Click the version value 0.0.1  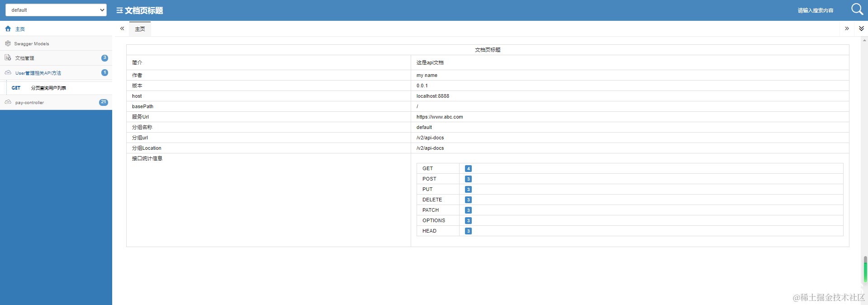(422, 86)
